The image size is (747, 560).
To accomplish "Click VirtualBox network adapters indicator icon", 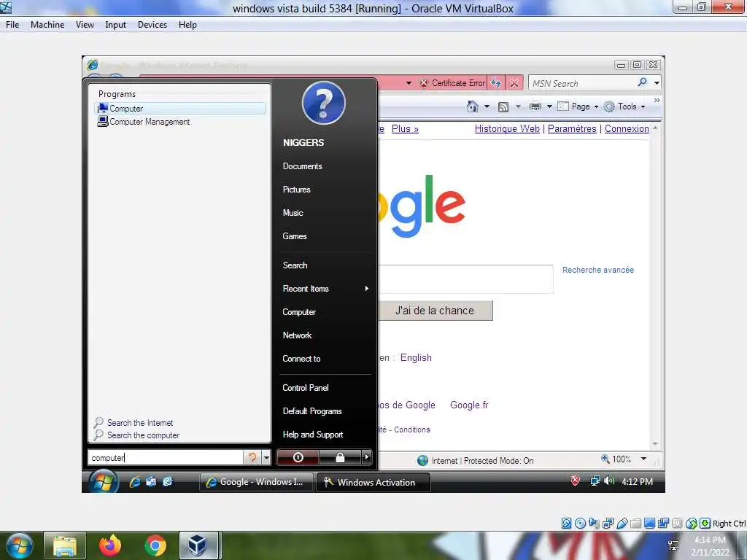I will (608, 524).
